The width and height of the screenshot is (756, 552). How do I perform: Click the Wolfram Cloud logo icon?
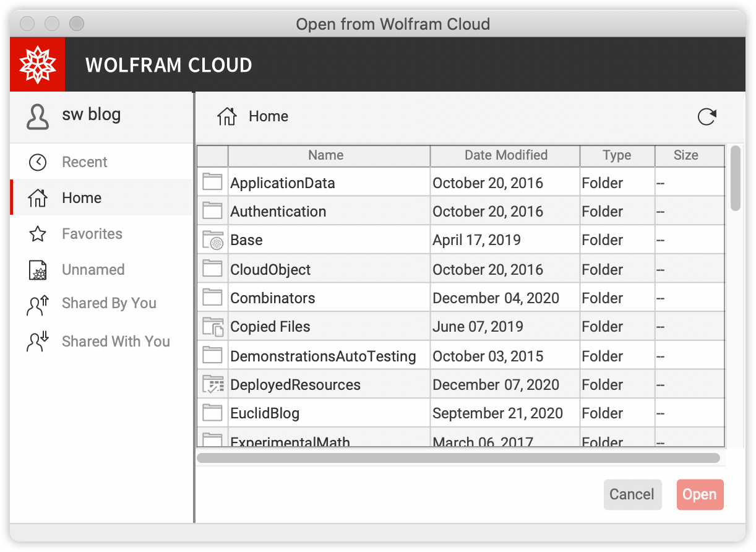click(38, 64)
